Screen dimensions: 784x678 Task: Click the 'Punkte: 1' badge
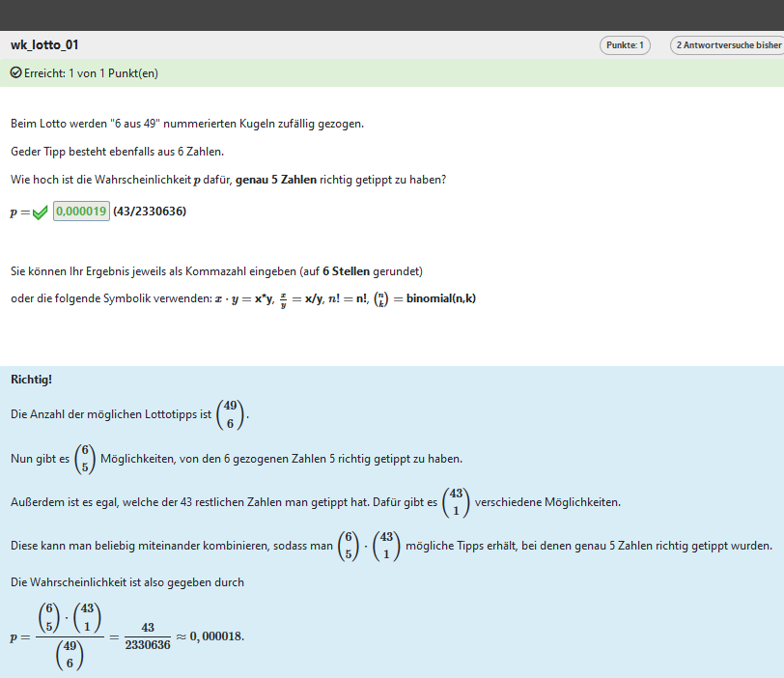coord(626,45)
